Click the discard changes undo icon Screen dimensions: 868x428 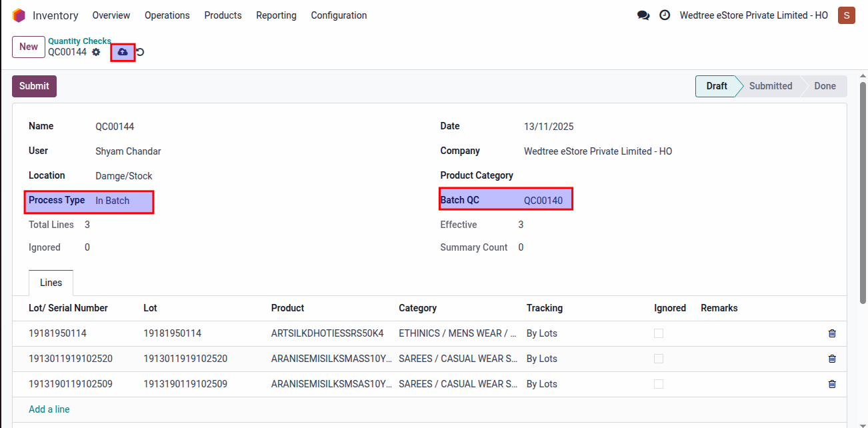141,52
